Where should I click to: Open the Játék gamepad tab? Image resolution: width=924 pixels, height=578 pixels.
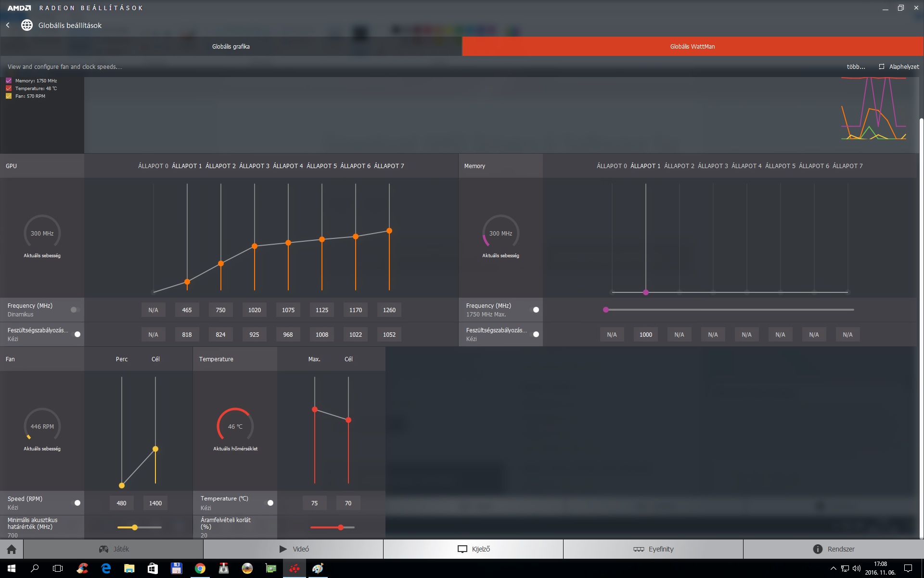114,549
